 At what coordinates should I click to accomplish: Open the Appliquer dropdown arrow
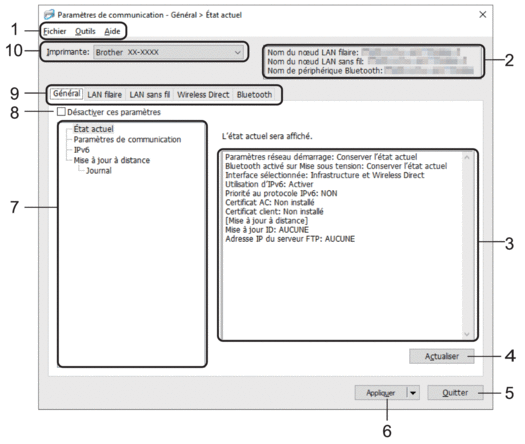[413, 393]
